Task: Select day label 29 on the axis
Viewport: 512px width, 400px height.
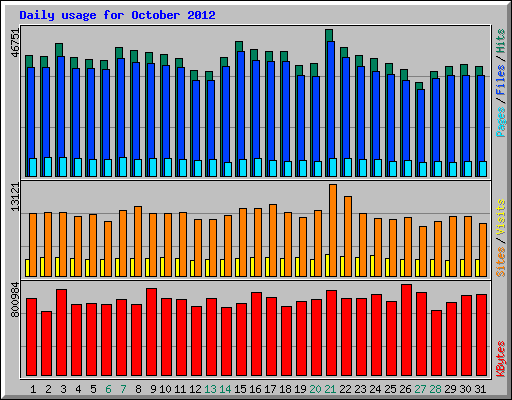Action: click(x=450, y=389)
